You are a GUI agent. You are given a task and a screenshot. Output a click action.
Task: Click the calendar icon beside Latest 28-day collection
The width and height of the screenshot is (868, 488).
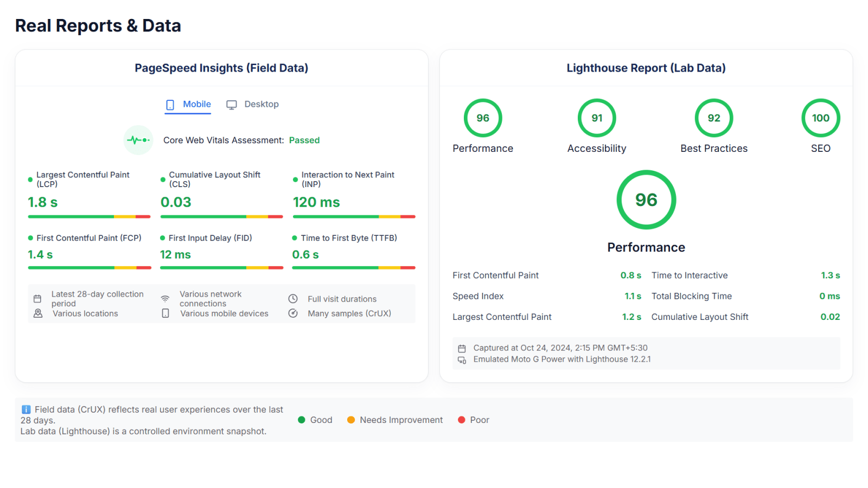(37, 299)
